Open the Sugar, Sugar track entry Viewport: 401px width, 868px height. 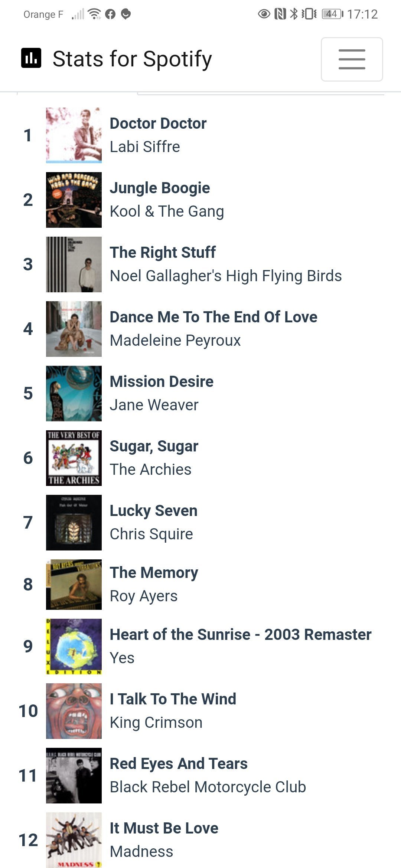154,446
